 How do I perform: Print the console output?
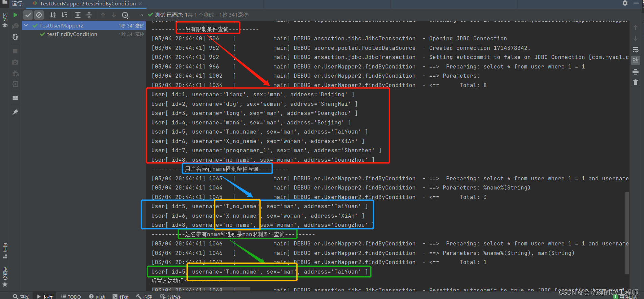pos(636,72)
